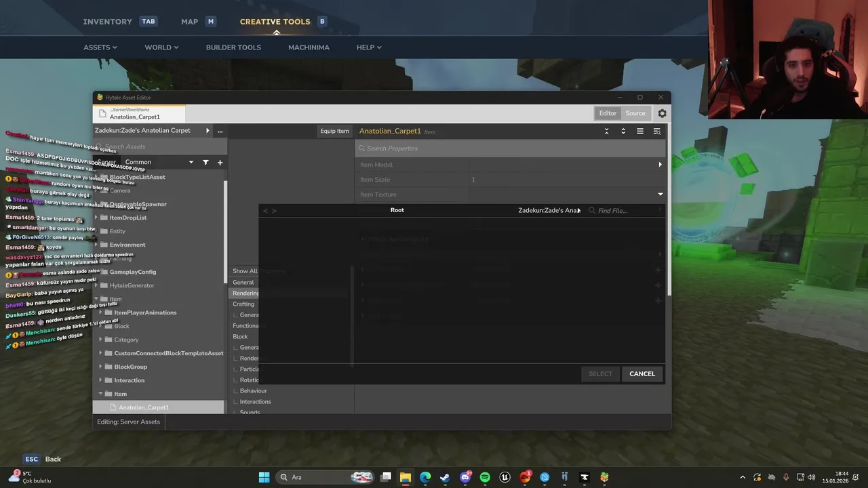Click the Search Properties field
868x488 pixels.
510,148
